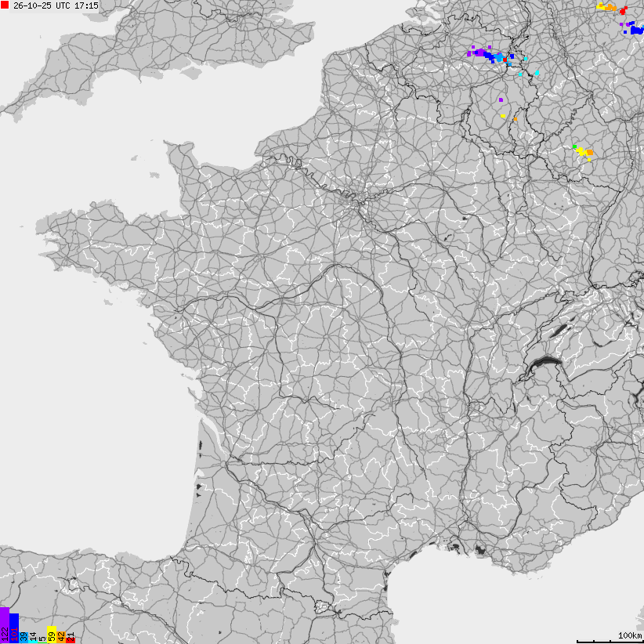Click the single orange strike marker near Luxembourg
The width and height of the screenshot is (644, 644).
(x=516, y=119)
